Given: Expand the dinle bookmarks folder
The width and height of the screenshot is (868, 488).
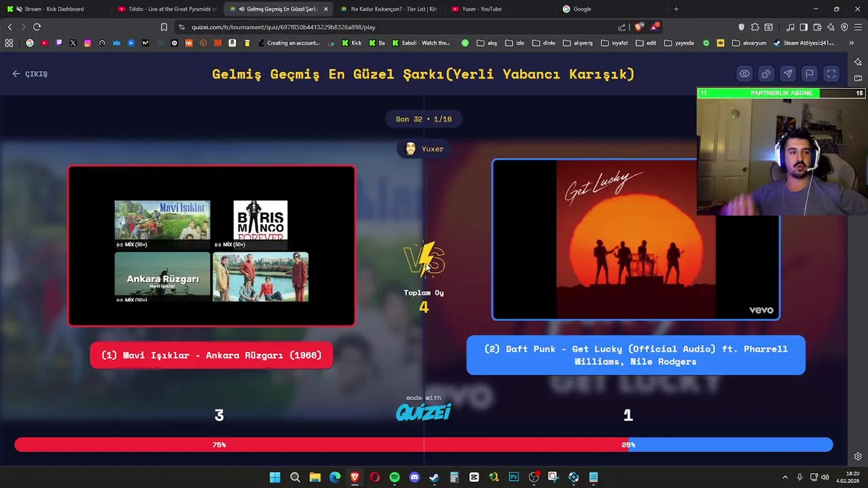Looking at the screenshot, I should point(544,43).
